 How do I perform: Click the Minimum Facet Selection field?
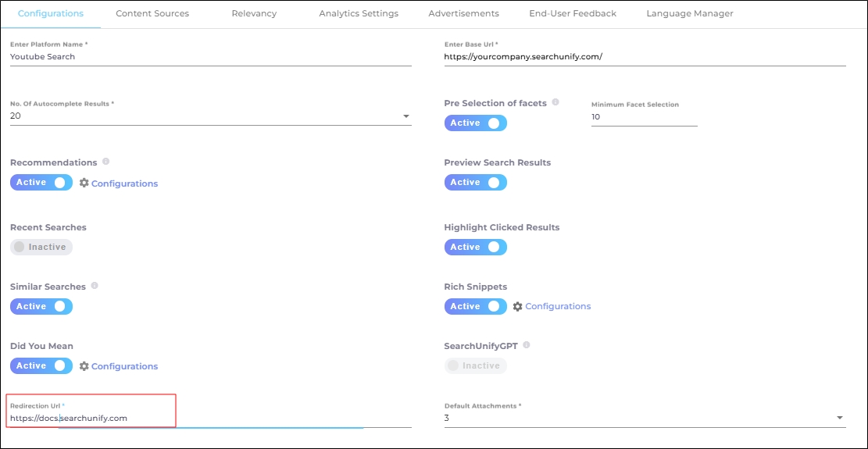(x=643, y=117)
